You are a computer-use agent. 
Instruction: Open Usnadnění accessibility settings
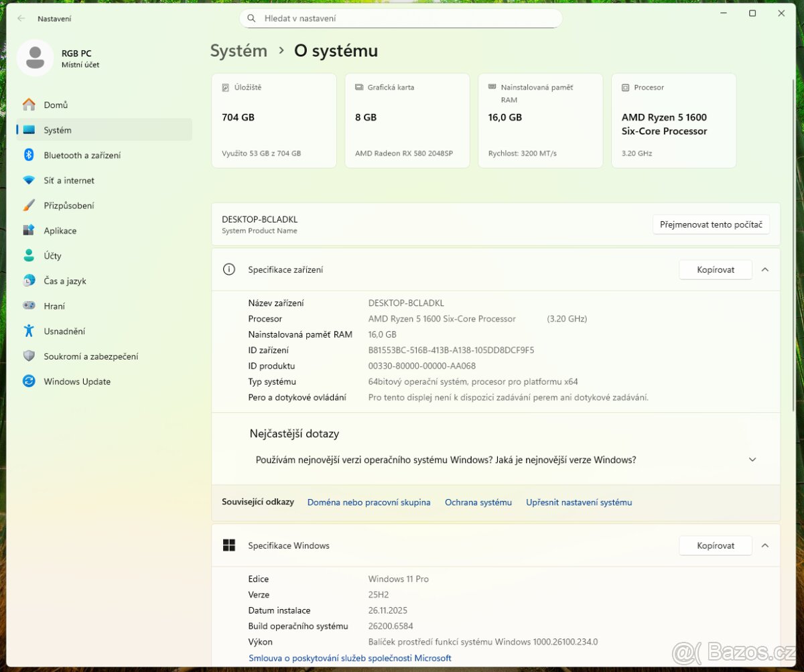(x=64, y=332)
